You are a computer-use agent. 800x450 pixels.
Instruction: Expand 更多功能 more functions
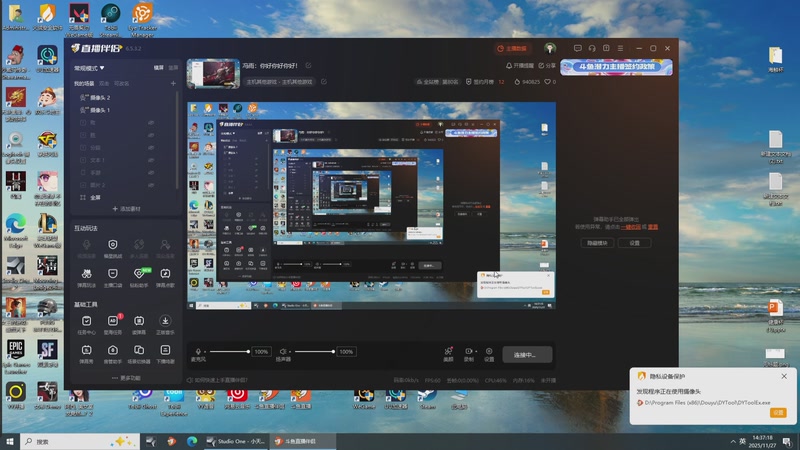126,378
